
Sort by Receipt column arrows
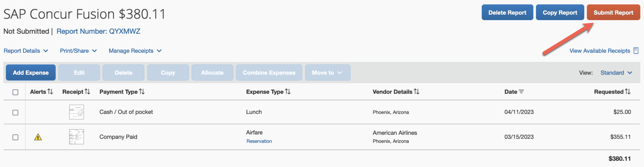87,92
